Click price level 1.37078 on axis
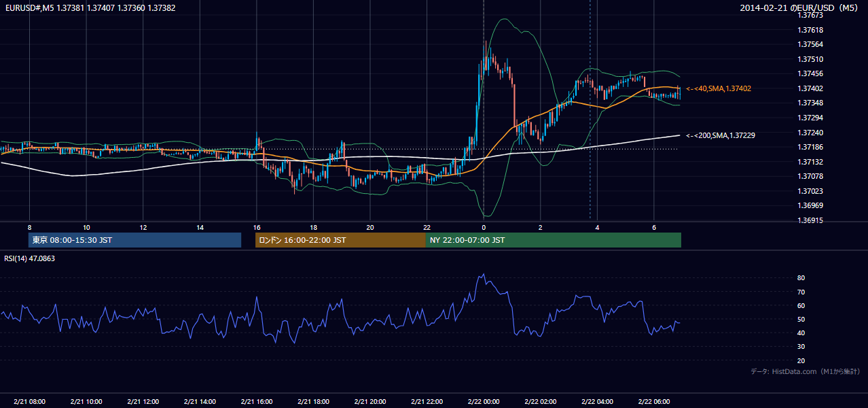The width and height of the screenshot is (868, 408). pos(811,176)
